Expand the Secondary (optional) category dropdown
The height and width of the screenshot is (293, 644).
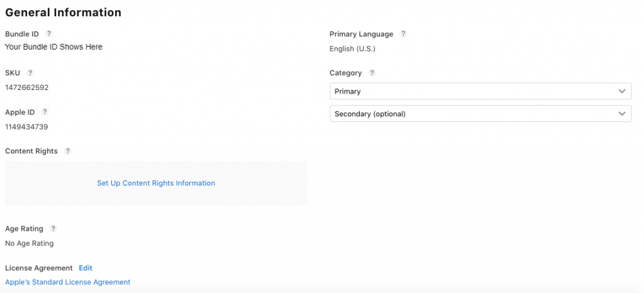click(x=480, y=114)
